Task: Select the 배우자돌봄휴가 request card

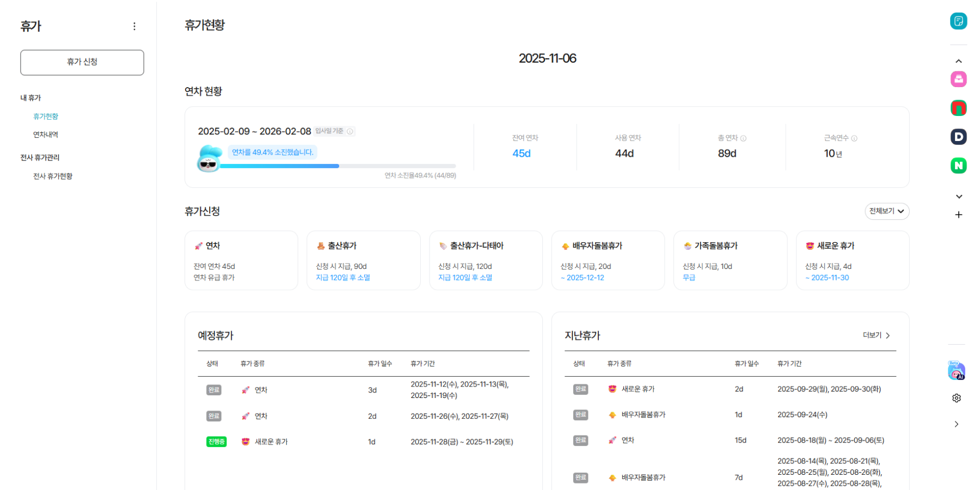Action: [x=608, y=261]
